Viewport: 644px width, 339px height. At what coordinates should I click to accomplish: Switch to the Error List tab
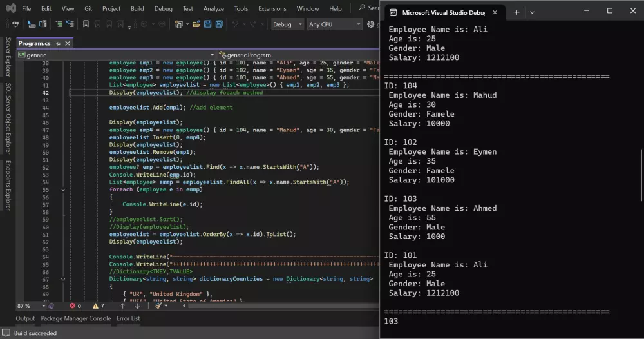[x=128, y=318]
